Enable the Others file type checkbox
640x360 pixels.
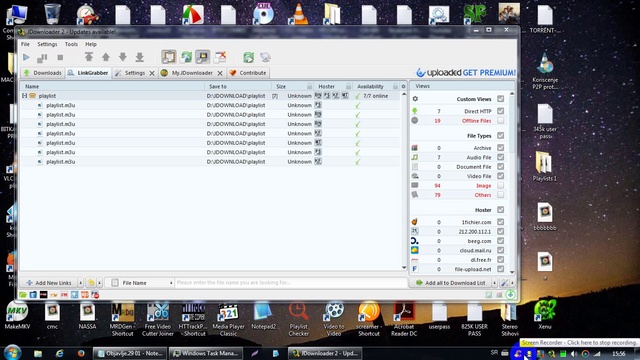[x=500, y=195]
